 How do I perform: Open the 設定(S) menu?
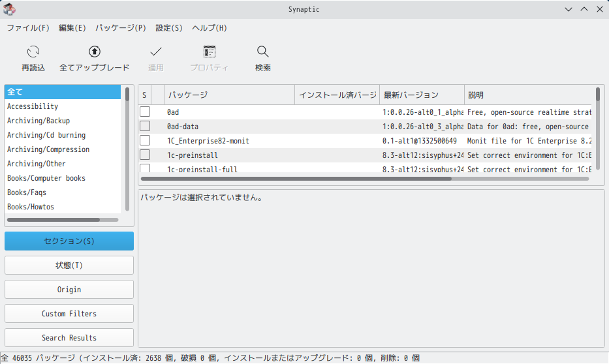click(x=169, y=28)
